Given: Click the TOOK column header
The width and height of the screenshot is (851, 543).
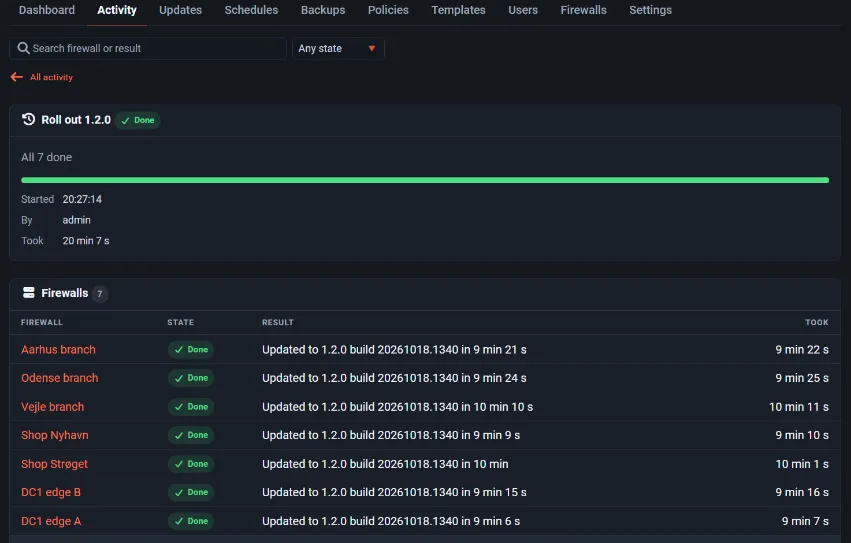Looking at the screenshot, I should pos(817,323).
